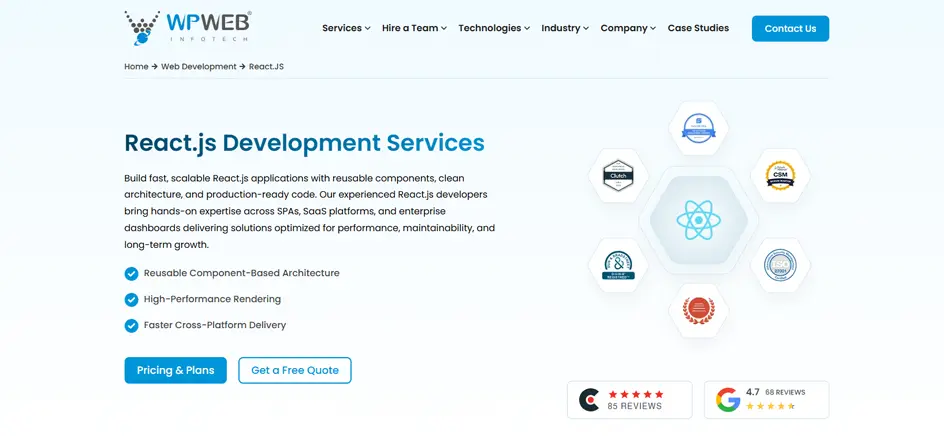Click the High-Performance Rendering text
Viewport: 944px width, 436px height.
point(212,299)
